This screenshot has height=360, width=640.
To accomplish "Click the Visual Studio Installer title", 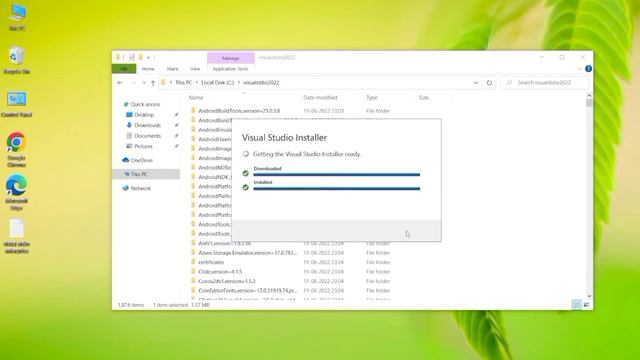I will (284, 138).
